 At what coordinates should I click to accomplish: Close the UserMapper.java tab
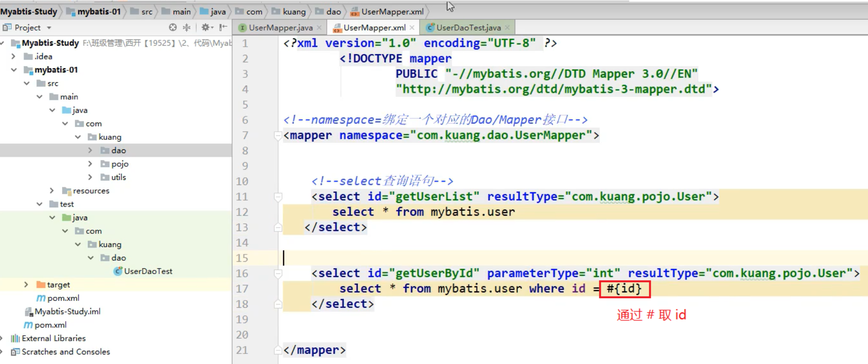point(319,28)
